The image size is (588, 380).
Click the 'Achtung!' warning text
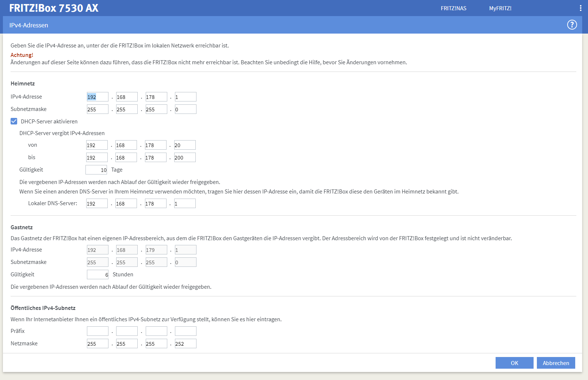[x=22, y=55]
